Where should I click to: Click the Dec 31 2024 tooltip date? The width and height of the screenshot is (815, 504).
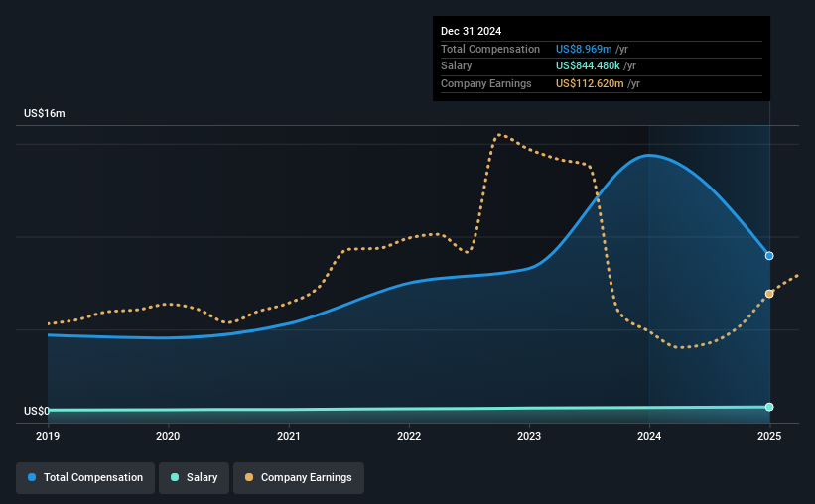click(471, 31)
